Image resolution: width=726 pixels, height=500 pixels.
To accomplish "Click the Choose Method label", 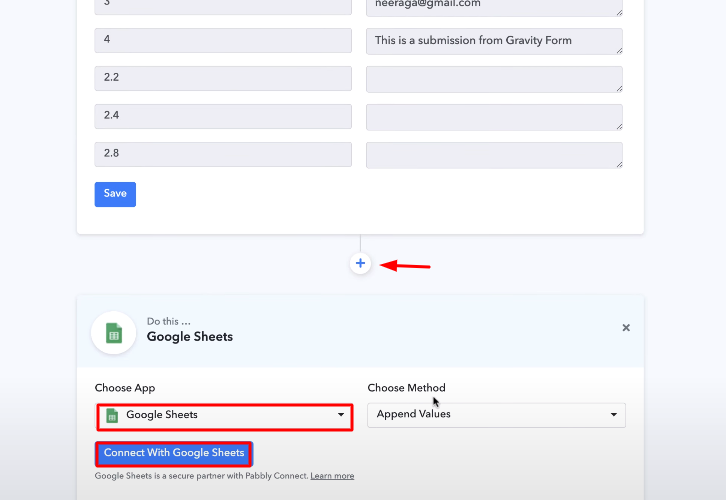I will click(407, 388).
